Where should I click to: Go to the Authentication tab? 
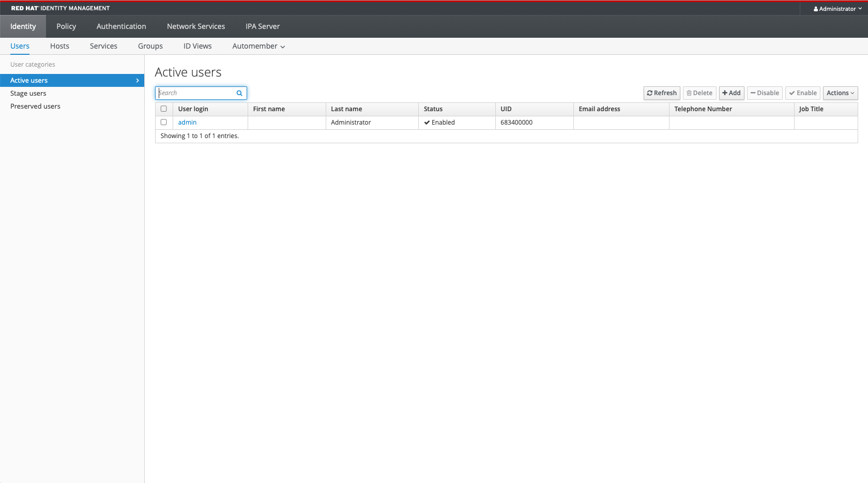pos(121,26)
